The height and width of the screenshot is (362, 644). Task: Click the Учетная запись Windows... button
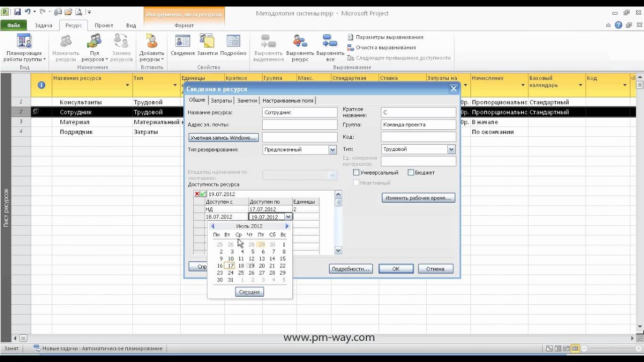(x=223, y=137)
